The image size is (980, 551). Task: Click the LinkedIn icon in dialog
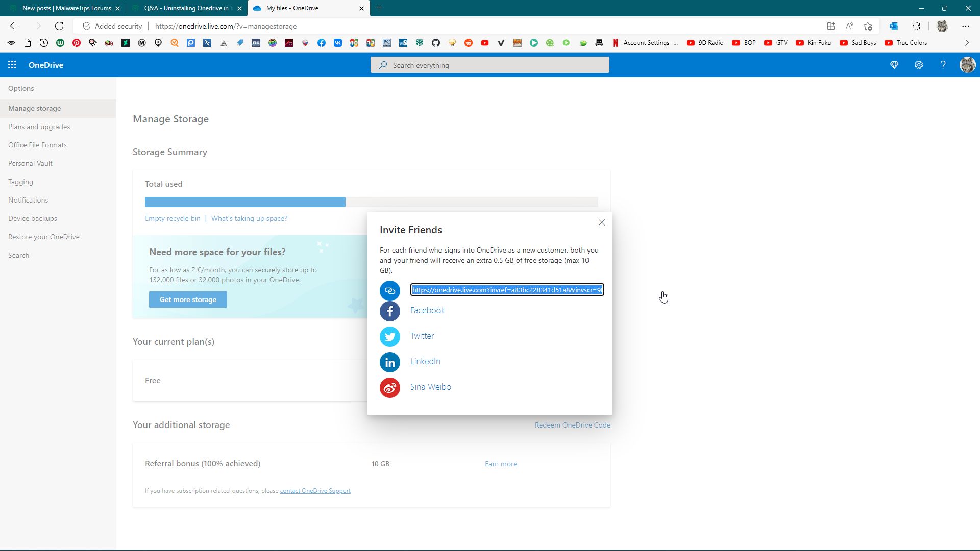click(x=390, y=362)
